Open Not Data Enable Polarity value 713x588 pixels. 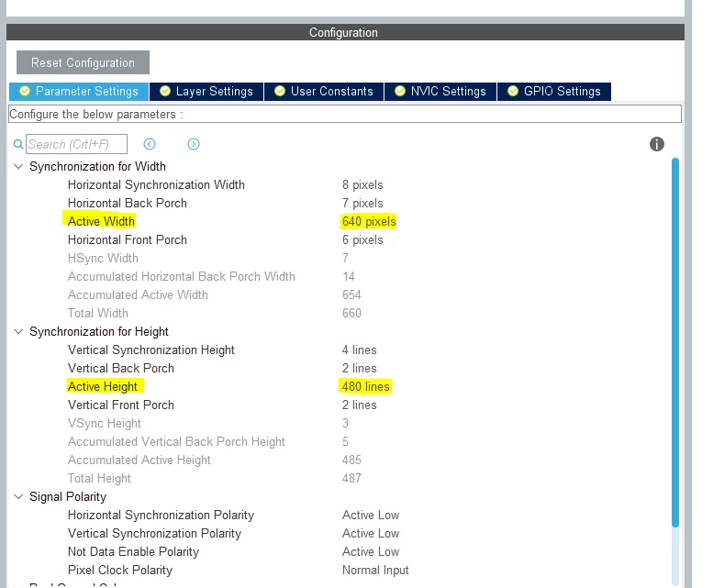click(x=371, y=551)
